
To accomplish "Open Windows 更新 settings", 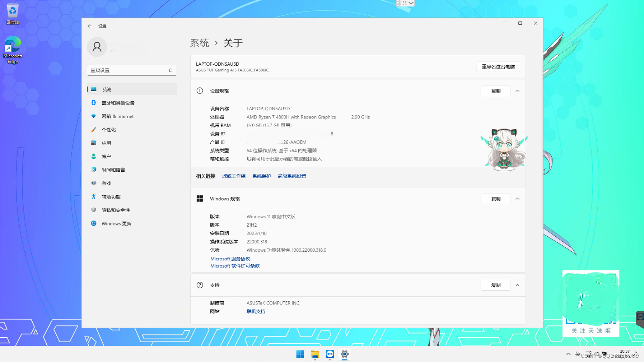I will pyautogui.click(x=132, y=223).
